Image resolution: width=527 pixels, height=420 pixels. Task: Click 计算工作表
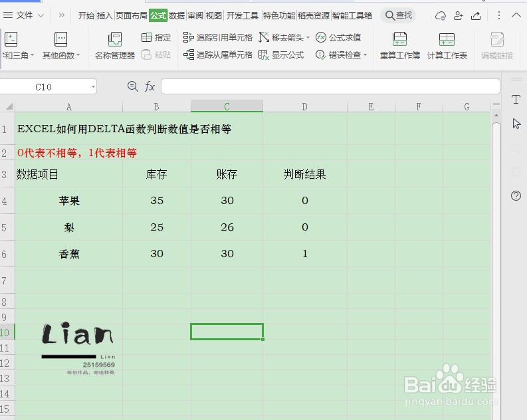[x=447, y=46]
